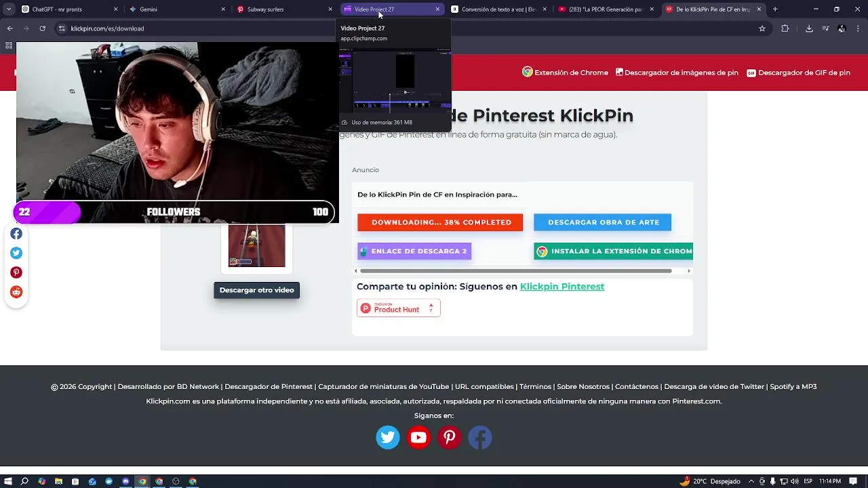Image resolution: width=868 pixels, height=488 pixels.
Task: Open media controls icon in Chrome toolbar
Action: 825,28
